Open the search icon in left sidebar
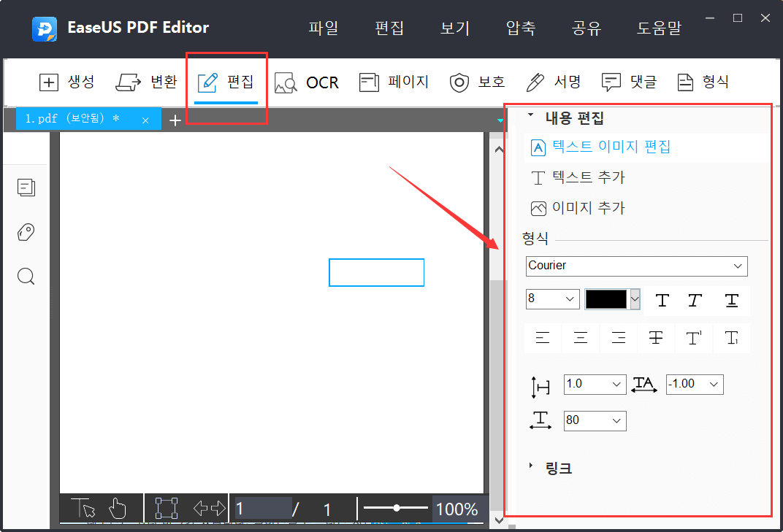The width and height of the screenshot is (783, 532). pyautogui.click(x=26, y=276)
